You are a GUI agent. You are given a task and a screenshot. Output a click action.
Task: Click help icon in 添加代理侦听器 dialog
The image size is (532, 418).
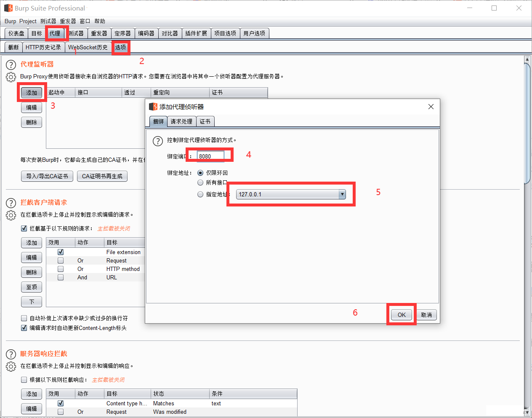point(157,141)
